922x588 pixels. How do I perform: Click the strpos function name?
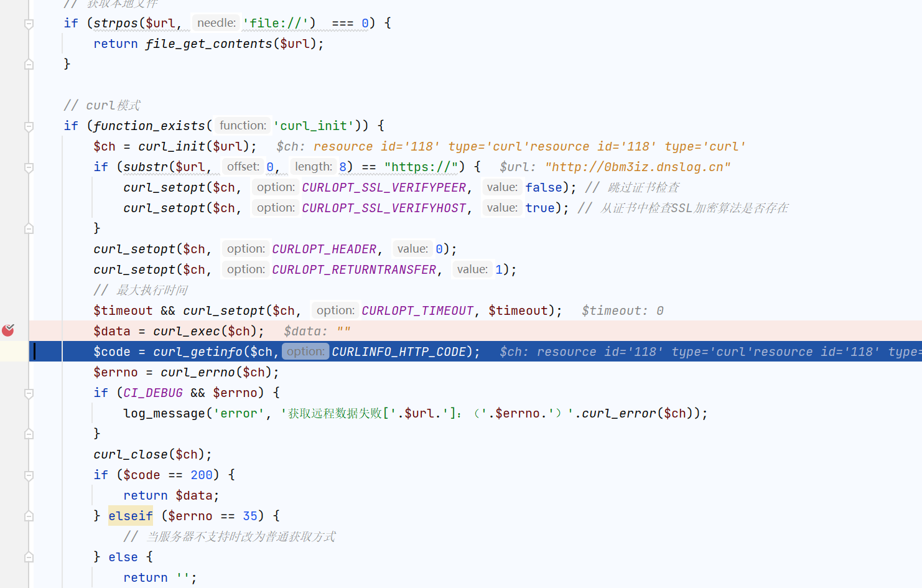coord(116,23)
